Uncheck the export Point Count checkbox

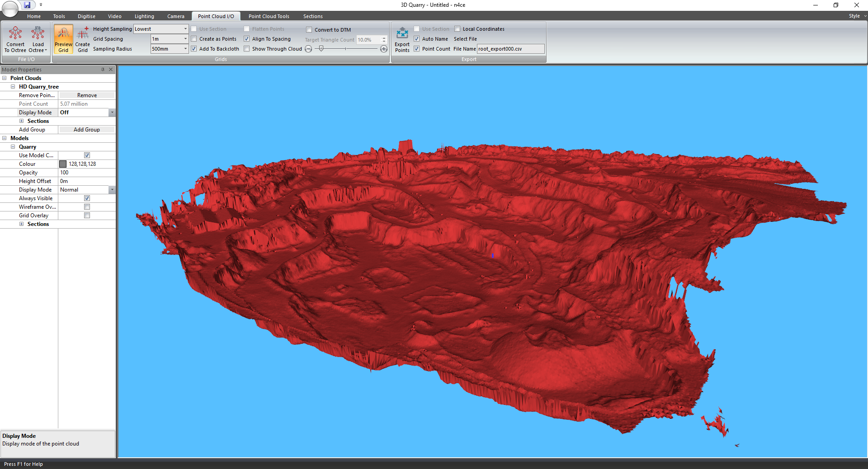417,49
